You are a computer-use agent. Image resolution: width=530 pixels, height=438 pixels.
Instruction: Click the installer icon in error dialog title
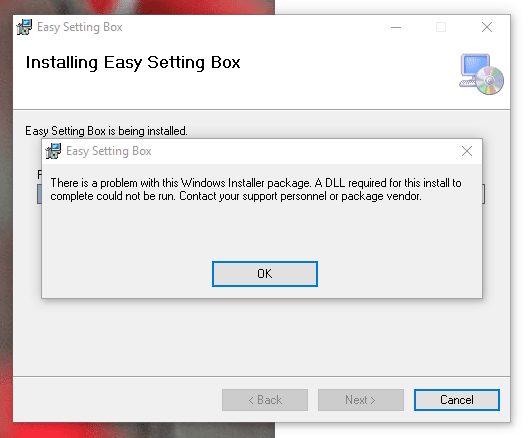pos(53,151)
